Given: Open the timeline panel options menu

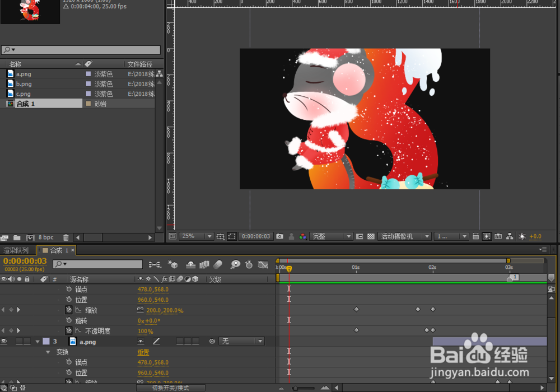Looking at the screenshot, I should (543, 249).
